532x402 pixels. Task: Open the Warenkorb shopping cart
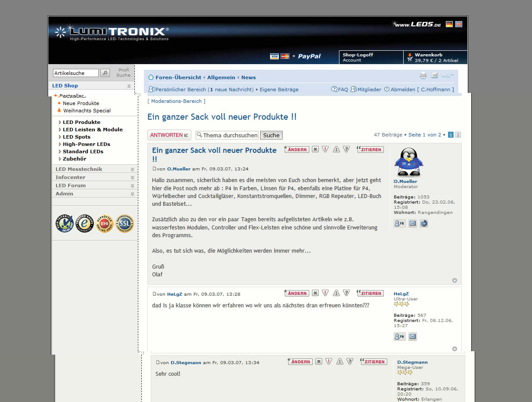(x=435, y=58)
